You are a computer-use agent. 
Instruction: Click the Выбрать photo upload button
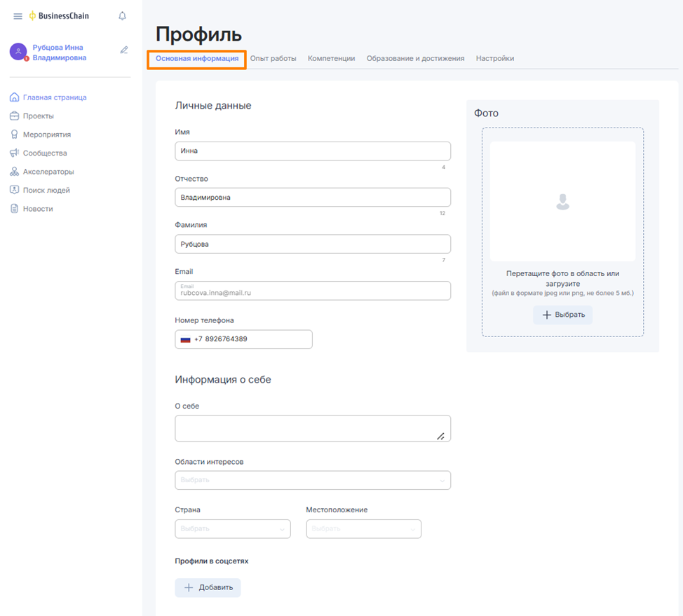pos(562,315)
